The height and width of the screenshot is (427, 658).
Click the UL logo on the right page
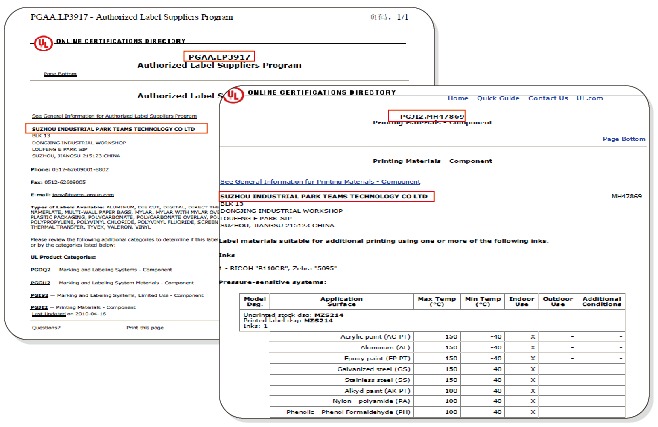tap(232, 93)
